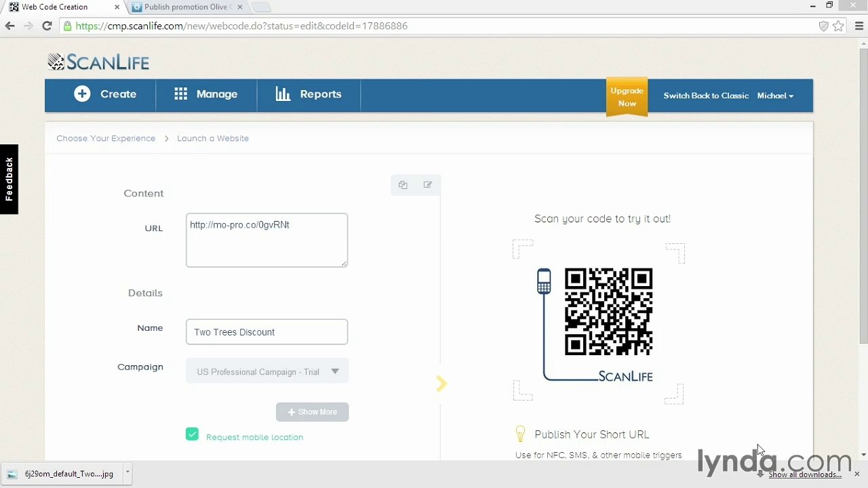Go to Choose Your Experience breadcrumb

[x=106, y=138]
